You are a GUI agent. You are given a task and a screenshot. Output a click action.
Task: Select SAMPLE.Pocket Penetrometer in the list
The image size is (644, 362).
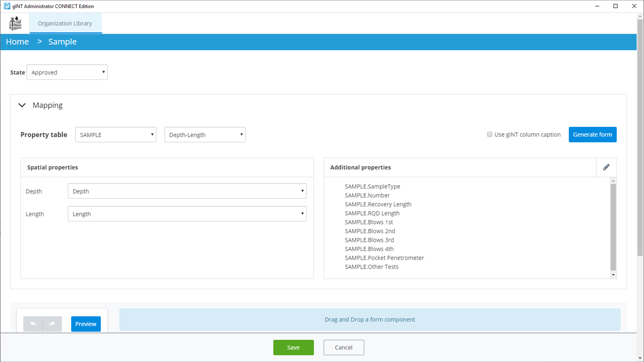click(384, 258)
